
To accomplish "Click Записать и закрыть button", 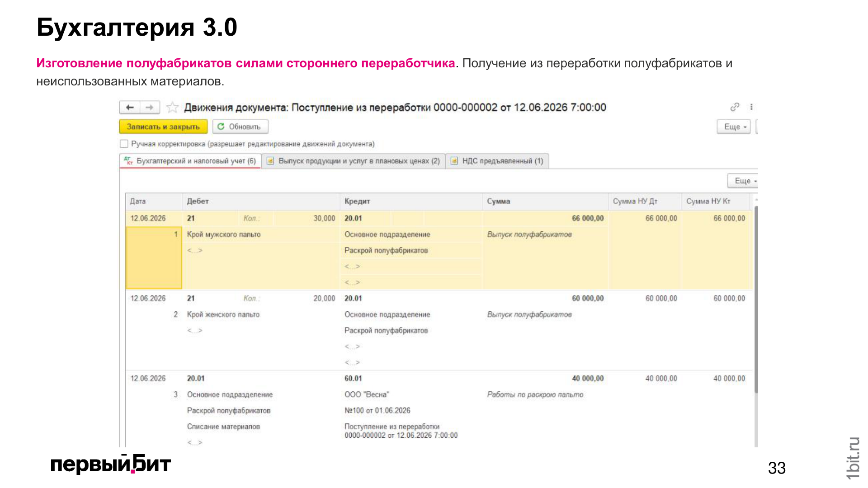I will tap(163, 127).
